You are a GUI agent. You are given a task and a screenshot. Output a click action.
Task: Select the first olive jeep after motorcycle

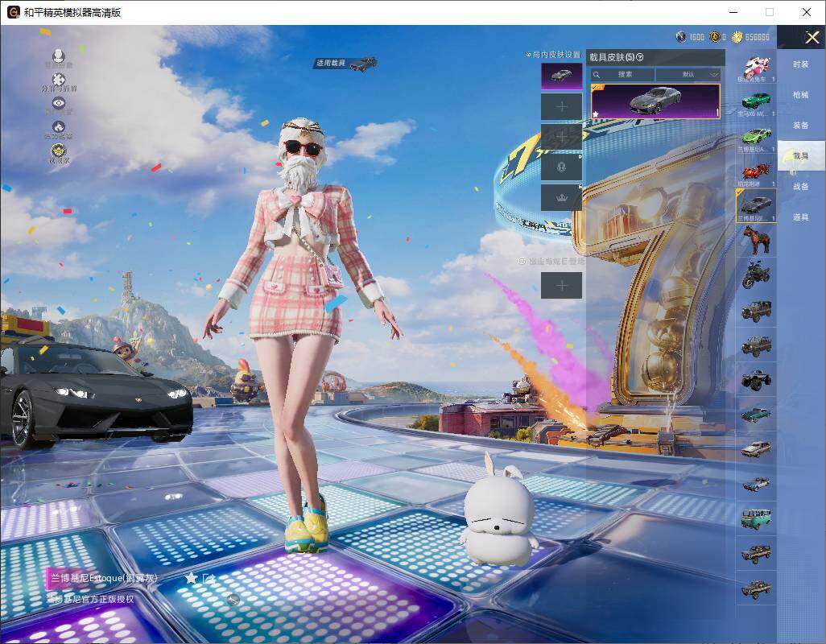pos(756,310)
